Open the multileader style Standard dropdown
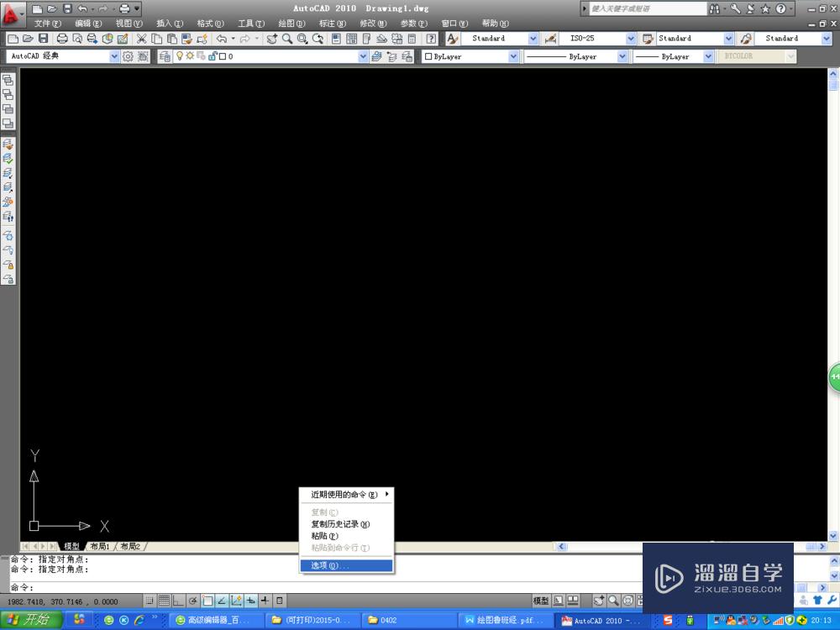The width and height of the screenshot is (840, 630). [x=826, y=39]
